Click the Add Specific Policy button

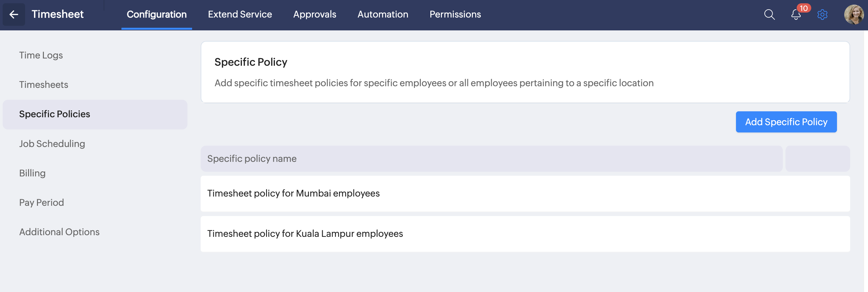pos(786,122)
